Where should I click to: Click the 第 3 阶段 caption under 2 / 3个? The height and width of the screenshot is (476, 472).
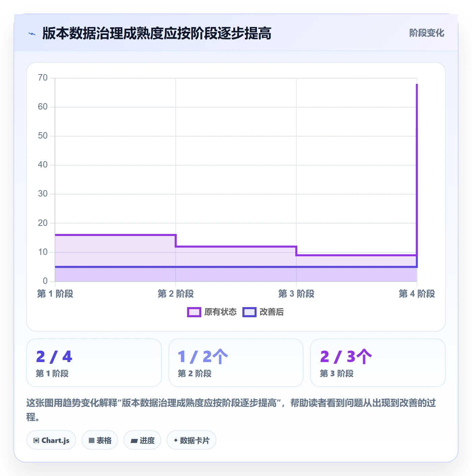(x=336, y=374)
